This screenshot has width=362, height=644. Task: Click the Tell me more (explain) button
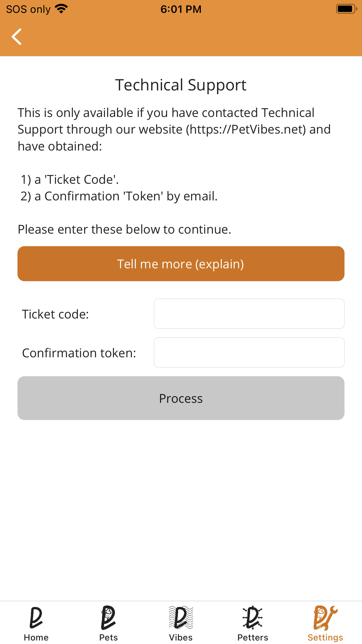181,264
